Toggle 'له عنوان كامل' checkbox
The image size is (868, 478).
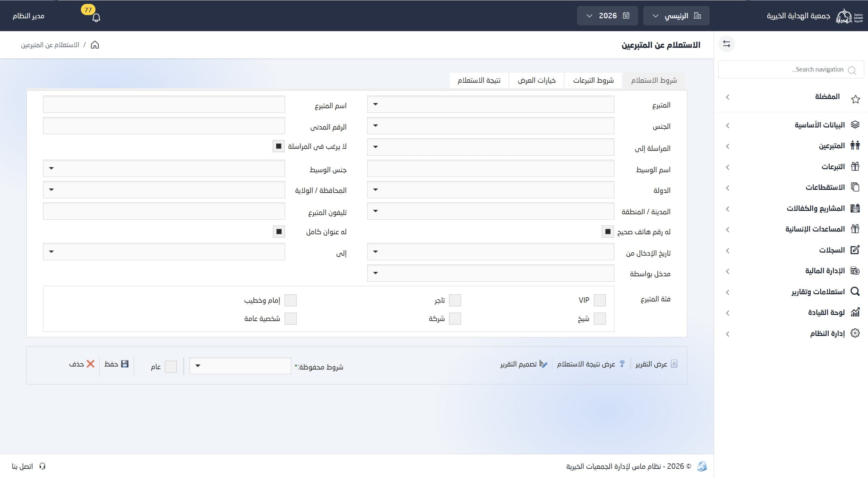click(x=279, y=232)
